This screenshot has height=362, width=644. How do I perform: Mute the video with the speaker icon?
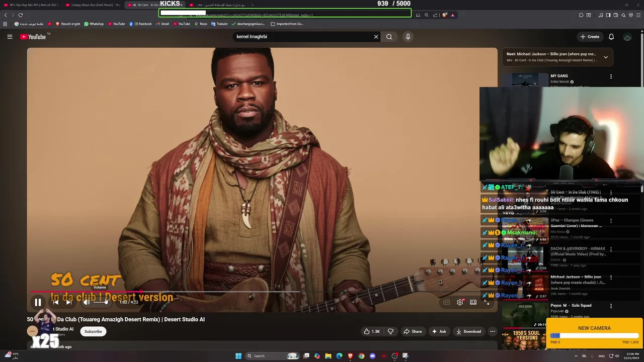tap(87, 302)
